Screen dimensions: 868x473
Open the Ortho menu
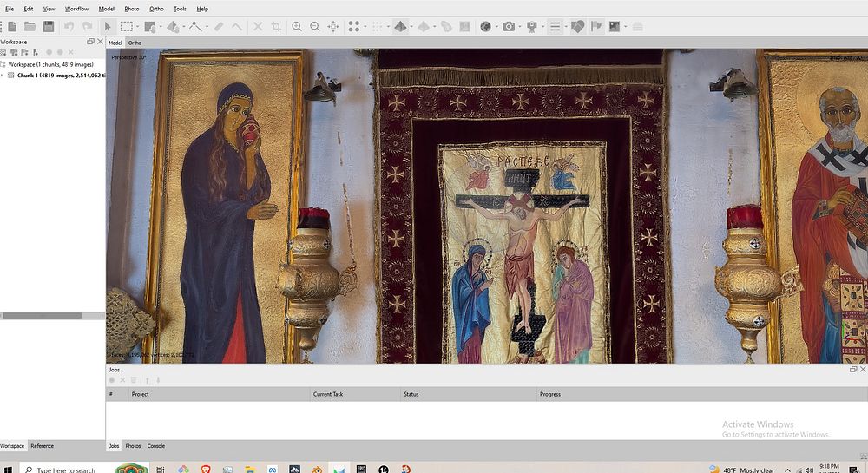156,9
